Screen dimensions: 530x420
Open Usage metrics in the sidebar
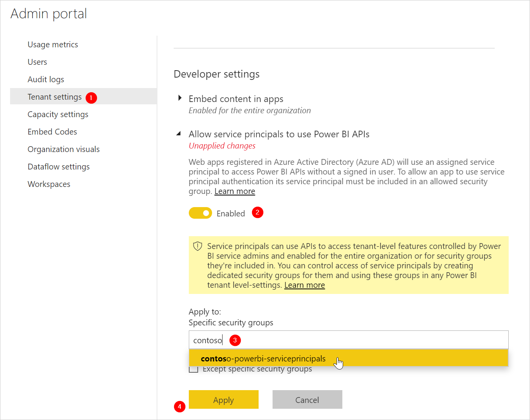pos(53,45)
